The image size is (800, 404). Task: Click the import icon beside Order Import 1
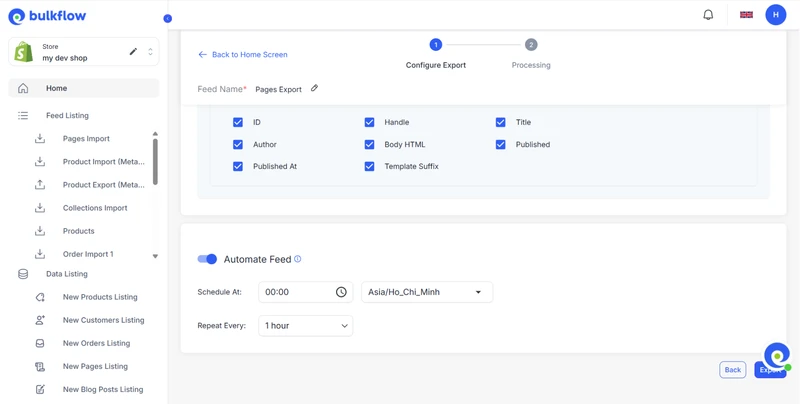pos(40,254)
